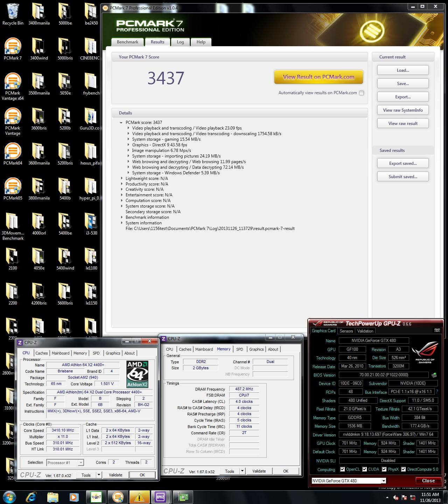The width and height of the screenshot is (448, 504).
Task: Click GPU-Z Name field NVIDIA GeForce GTX 480
Action: (374, 341)
